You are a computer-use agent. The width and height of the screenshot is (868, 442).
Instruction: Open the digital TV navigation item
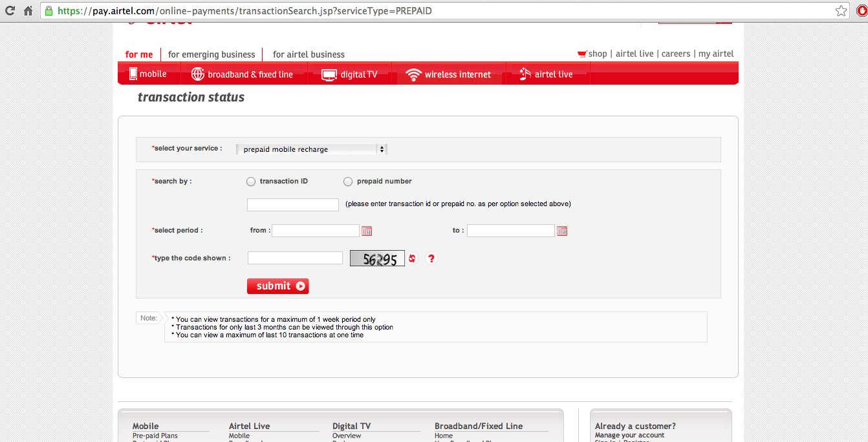(350, 74)
